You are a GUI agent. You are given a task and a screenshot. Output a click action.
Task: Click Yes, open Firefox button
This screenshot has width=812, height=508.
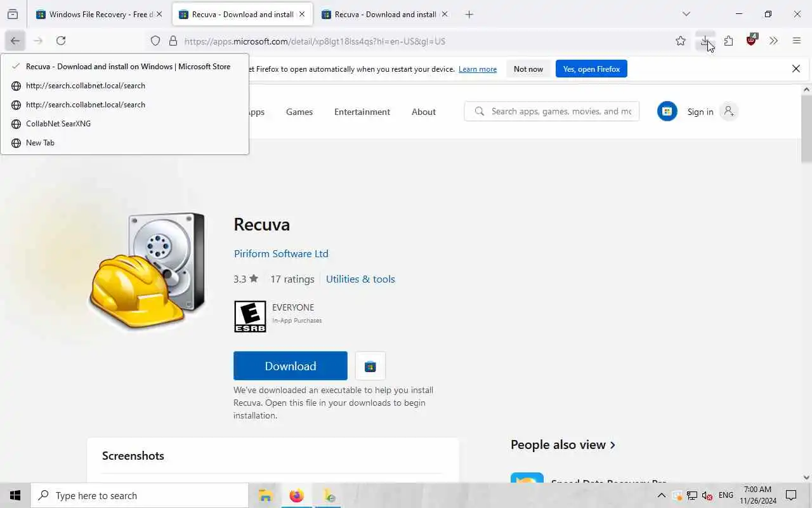(591, 69)
